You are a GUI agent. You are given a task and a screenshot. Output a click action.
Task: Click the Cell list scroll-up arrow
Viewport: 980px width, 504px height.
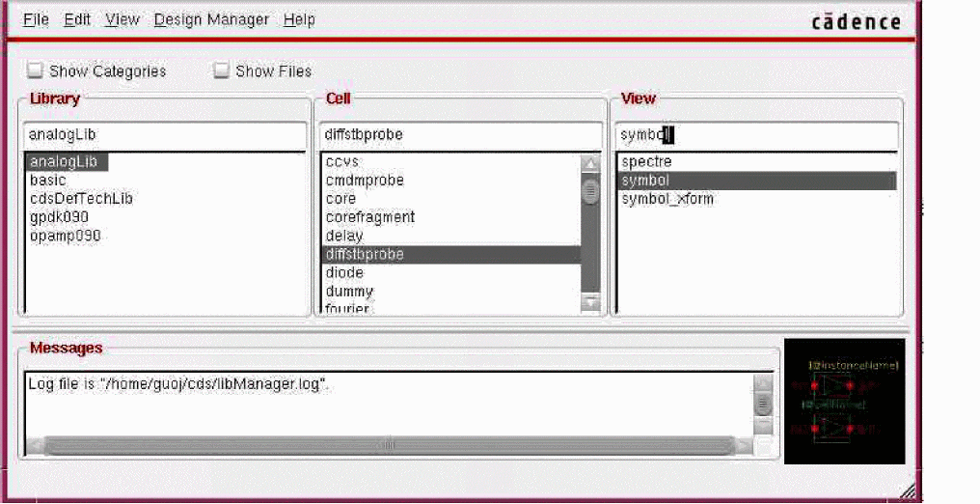590,164
